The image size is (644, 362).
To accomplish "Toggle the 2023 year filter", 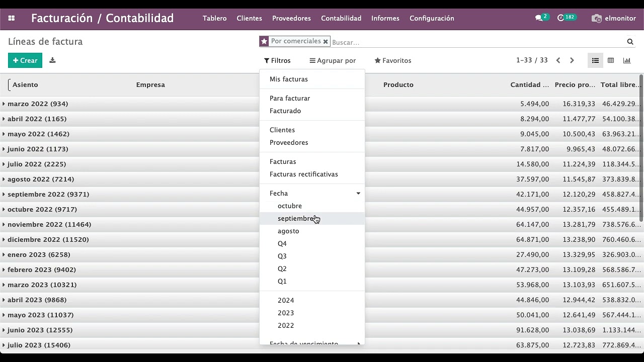I will 312,313.
